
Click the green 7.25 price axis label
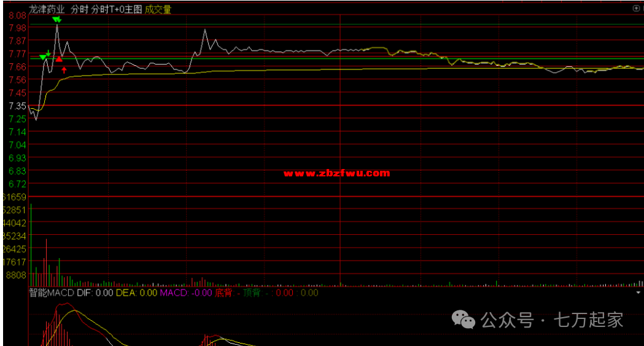coord(18,119)
